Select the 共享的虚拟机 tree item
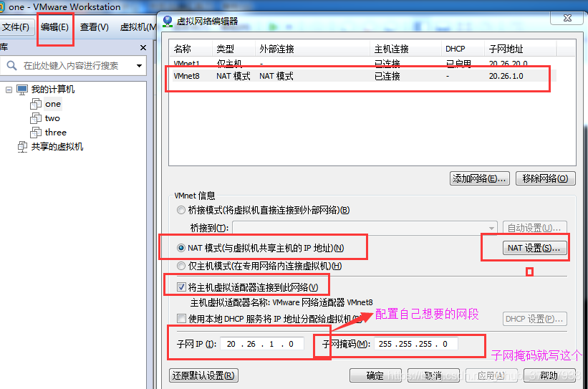 pos(57,147)
